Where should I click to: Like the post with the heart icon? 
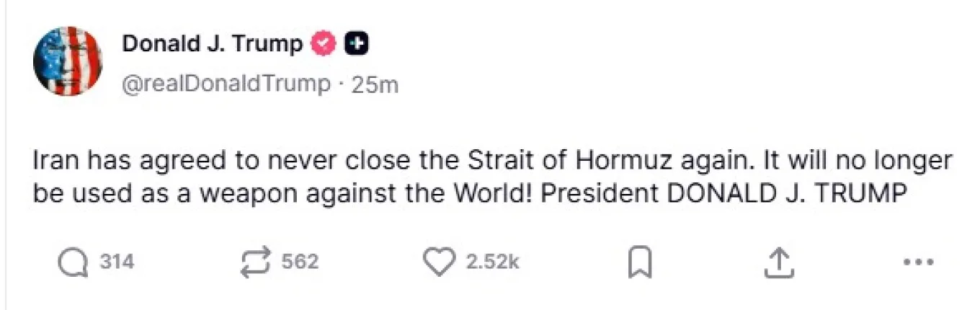440,262
